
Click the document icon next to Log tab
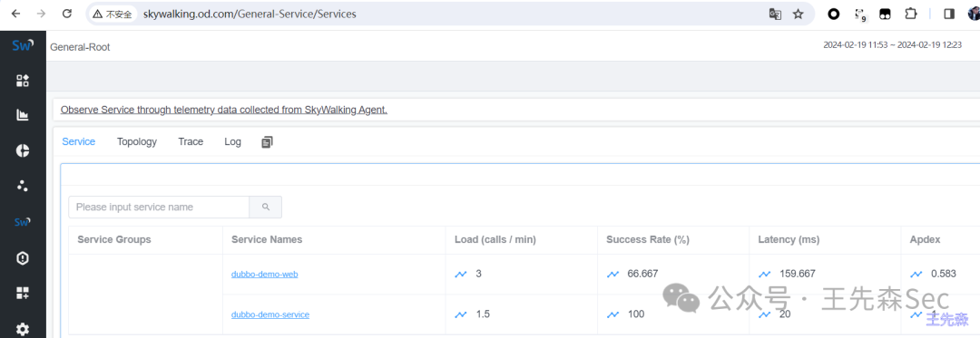coord(267,142)
